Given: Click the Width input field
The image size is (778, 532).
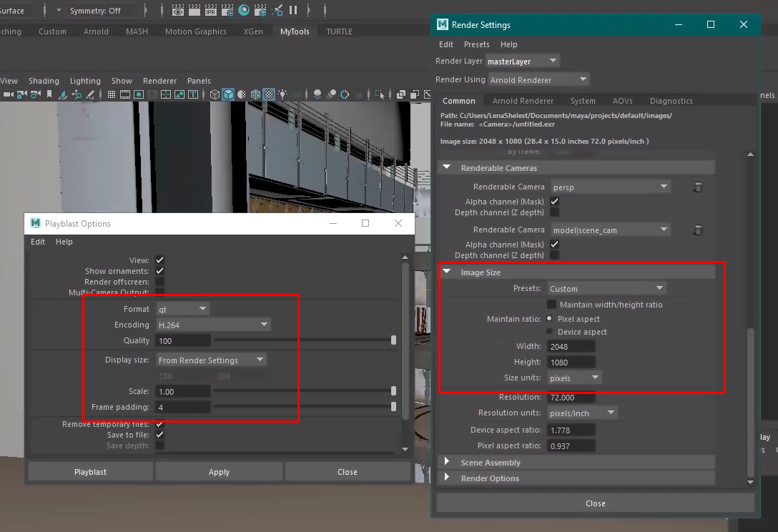Looking at the screenshot, I should (571, 347).
